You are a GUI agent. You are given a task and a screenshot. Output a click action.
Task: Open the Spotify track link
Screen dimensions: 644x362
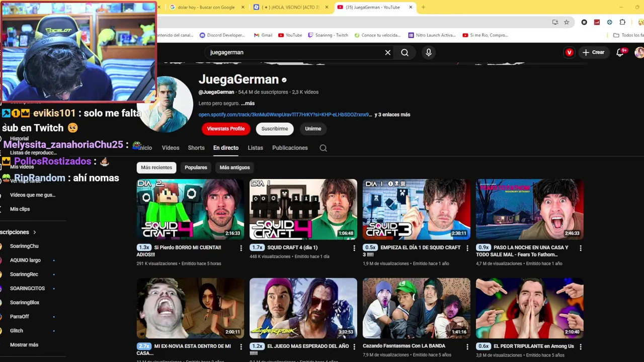(x=285, y=115)
